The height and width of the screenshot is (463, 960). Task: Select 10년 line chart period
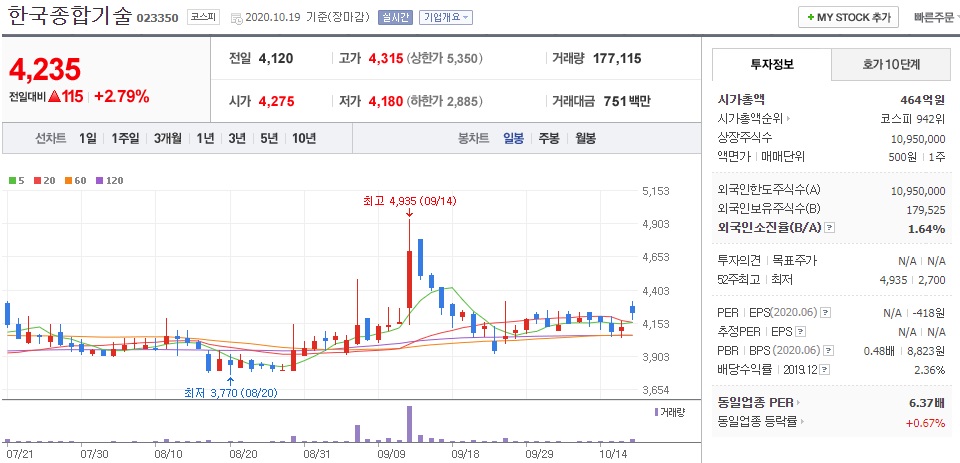pos(304,138)
